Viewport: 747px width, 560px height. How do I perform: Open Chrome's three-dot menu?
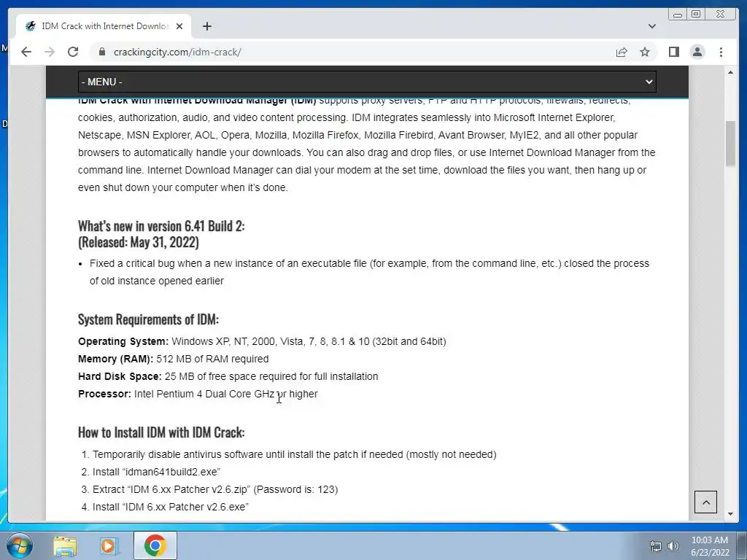point(721,52)
